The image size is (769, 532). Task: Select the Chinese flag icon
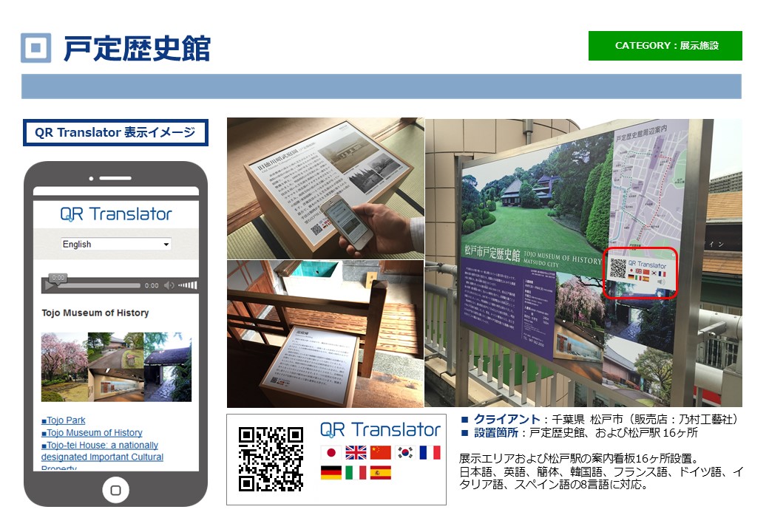click(x=381, y=453)
